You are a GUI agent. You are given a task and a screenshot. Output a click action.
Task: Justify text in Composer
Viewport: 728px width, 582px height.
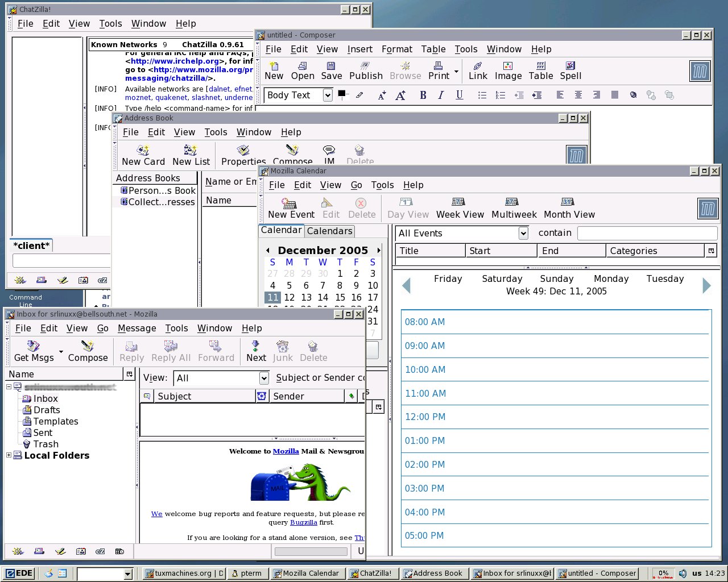pos(615,95)
